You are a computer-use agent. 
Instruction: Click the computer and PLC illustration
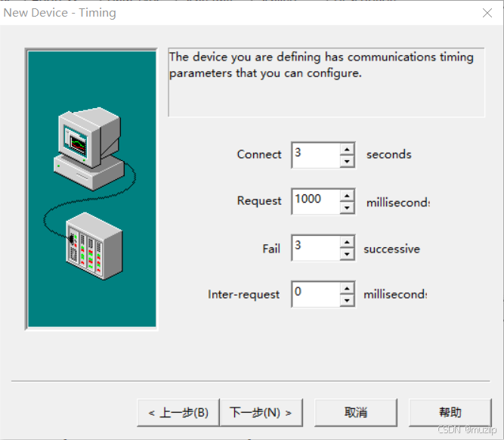[91, 189]
